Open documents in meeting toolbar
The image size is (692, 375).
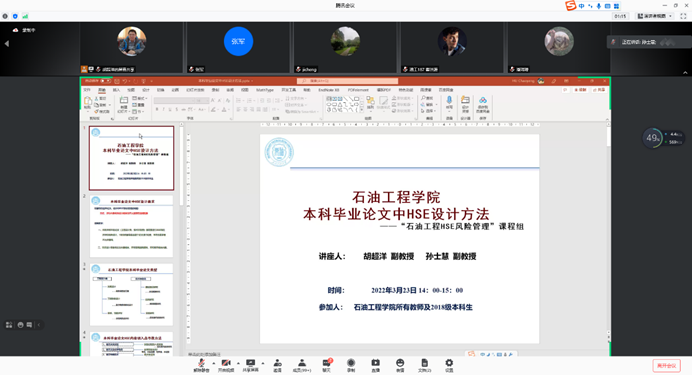[424, 365]
